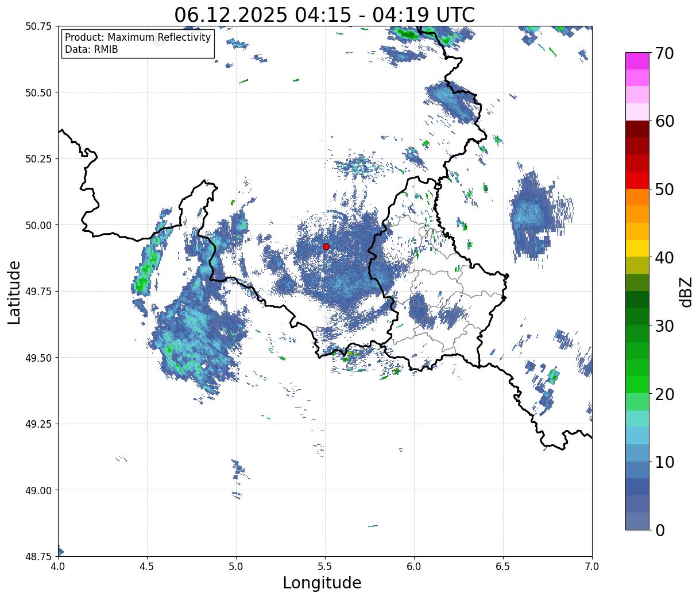
Task: Click the red radar location marker
Action: pyautogui.click(x=326, y=246)
